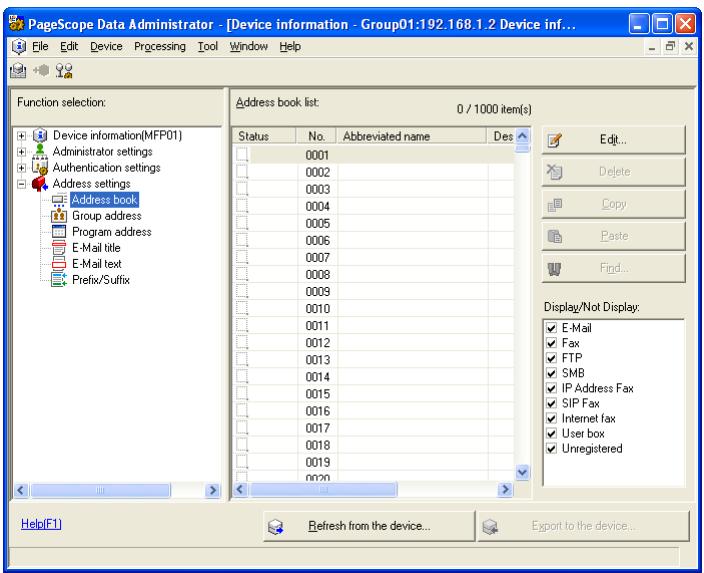The image size is (704, 573).
Task: Uncheck the User box checkbox
Action: pyautogui.click(x=551, y=433)
